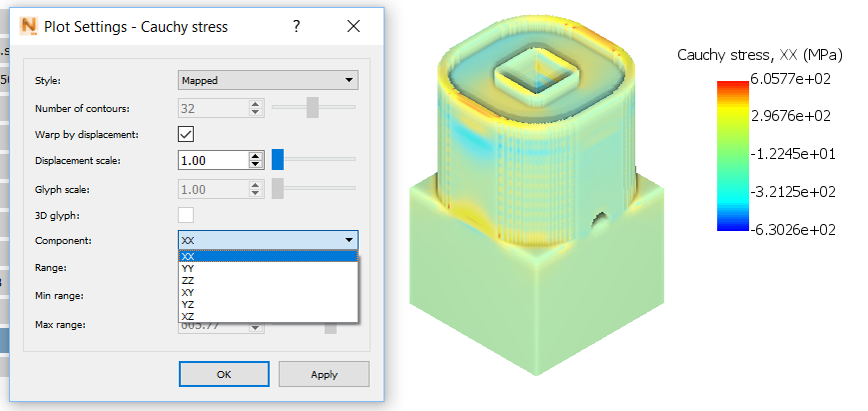Increase Glyph scale with up stepper arrow

[255, 186]
